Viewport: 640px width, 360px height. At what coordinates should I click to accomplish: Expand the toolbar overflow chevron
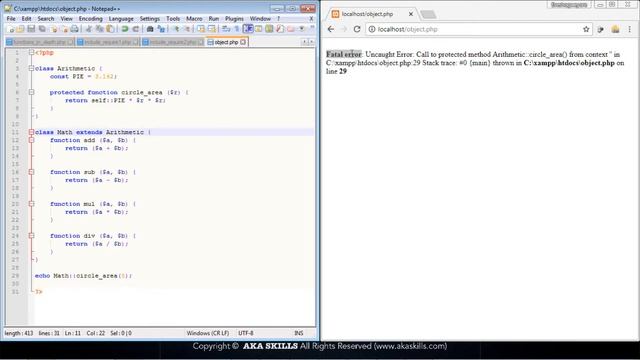(x=312, y=27)
